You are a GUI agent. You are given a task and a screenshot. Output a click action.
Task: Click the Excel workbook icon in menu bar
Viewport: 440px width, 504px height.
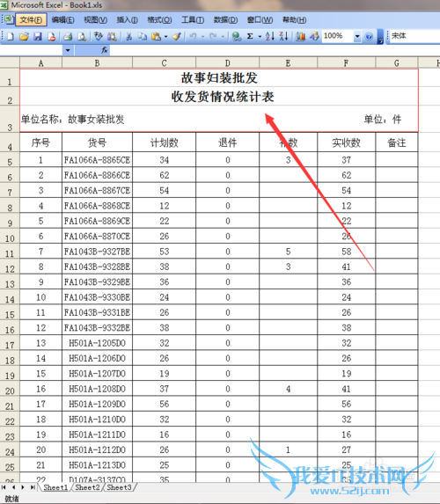(10, 20)
